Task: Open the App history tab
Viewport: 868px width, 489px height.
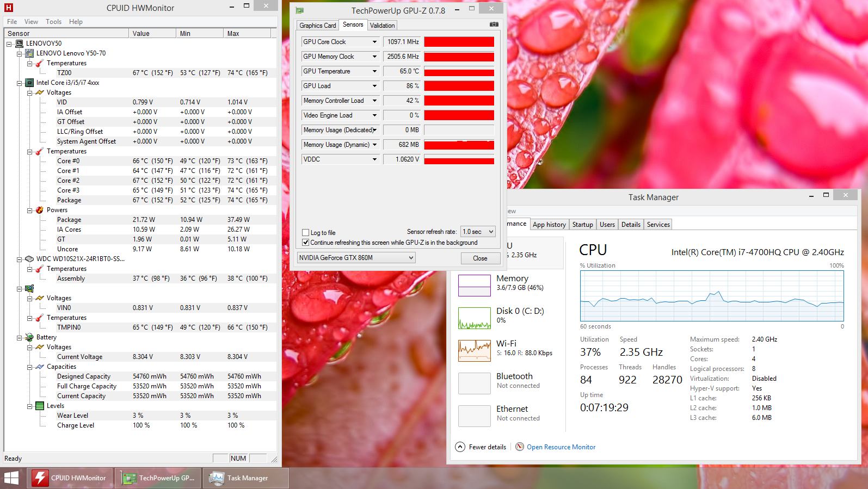Action: (549, 225)
